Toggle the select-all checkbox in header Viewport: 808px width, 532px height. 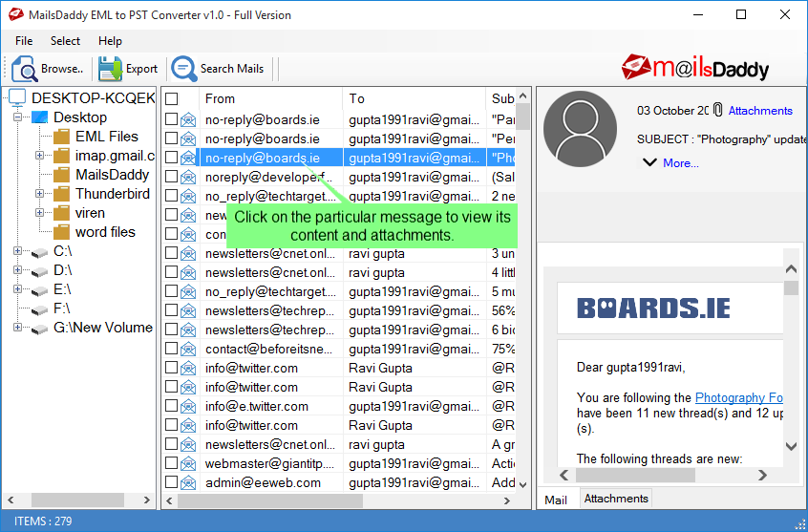pyautogui.click(x=172, y=98)
